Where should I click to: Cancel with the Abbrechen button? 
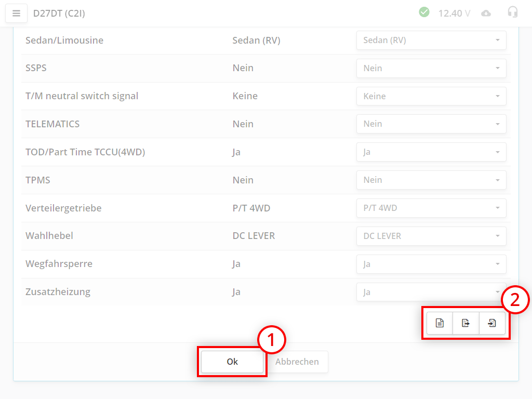(297, 362)
